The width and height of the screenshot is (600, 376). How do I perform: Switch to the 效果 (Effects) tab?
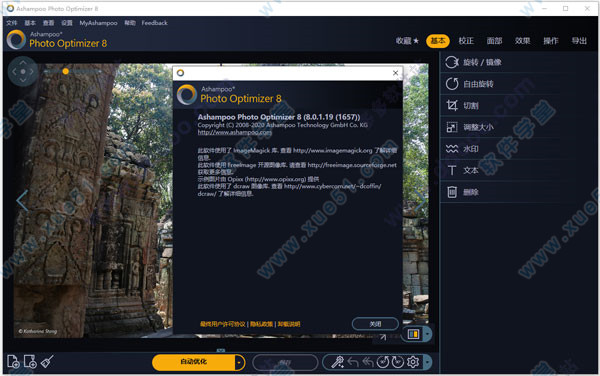[x=523, y=41]
